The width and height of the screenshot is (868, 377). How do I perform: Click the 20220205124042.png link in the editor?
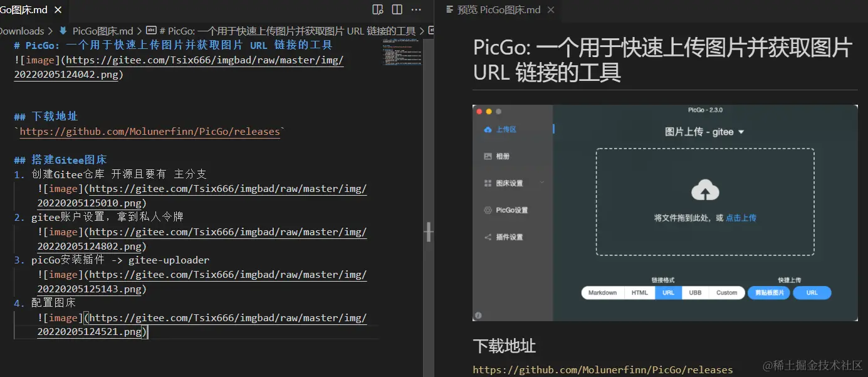66,75
